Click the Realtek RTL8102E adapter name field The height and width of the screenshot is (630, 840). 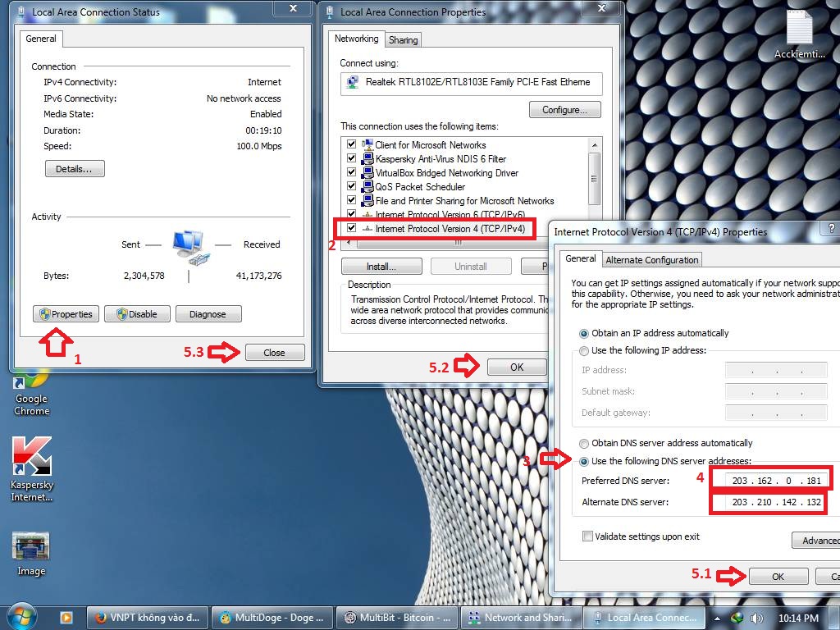(x=472, y=84)
